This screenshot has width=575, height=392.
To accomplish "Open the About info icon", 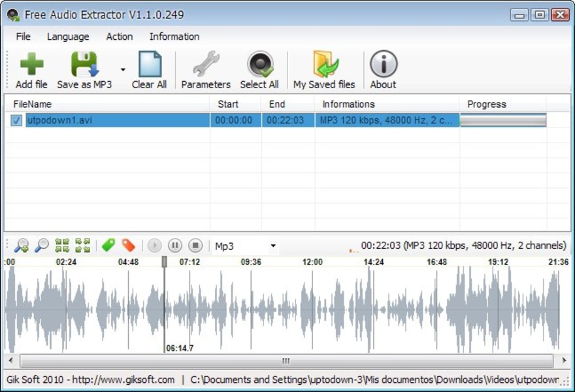I will coord(383,65).
